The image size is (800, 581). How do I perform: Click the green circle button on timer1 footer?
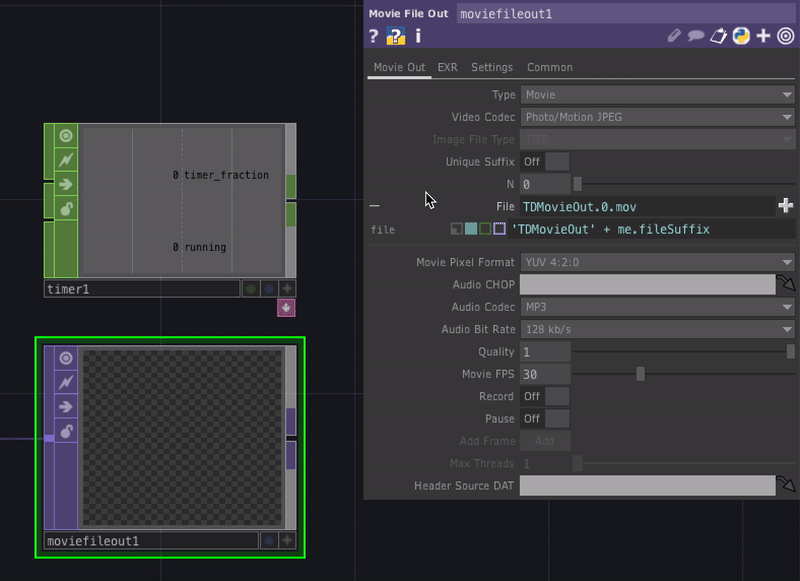point(251,289)
